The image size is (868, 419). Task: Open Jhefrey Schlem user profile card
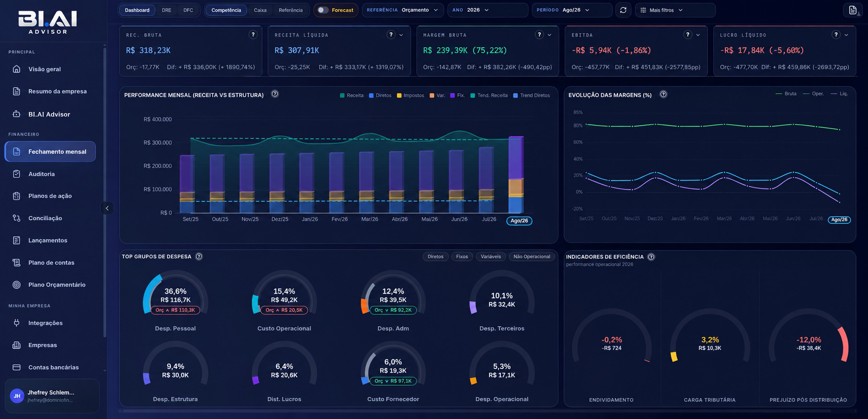[x=52, y=396]
